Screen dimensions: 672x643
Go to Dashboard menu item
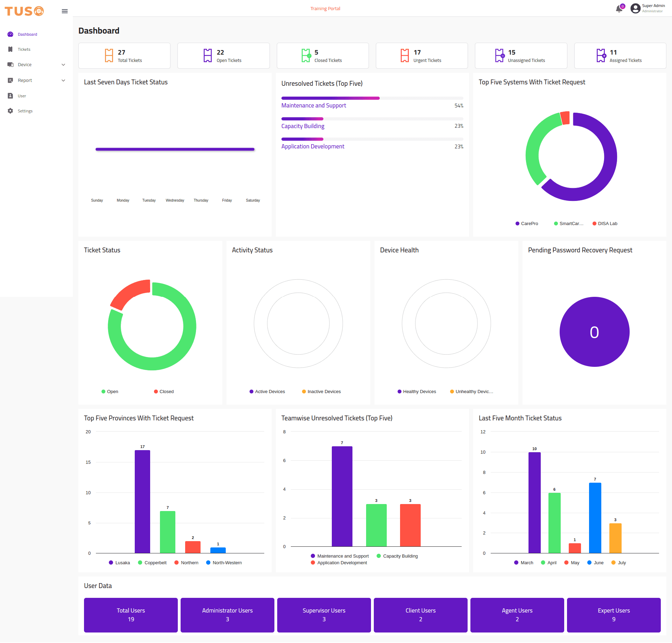pos(27,34)
